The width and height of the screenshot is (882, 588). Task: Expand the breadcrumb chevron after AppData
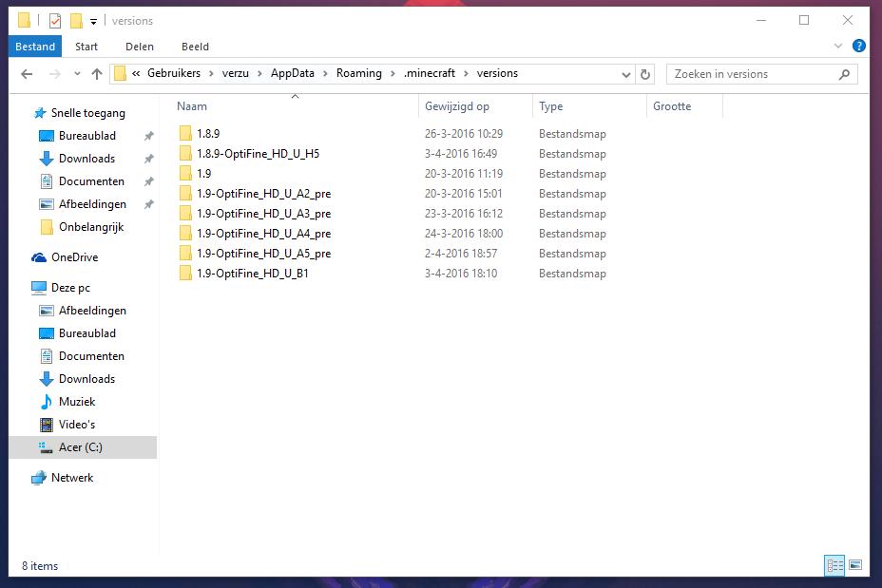pos(325,74)
